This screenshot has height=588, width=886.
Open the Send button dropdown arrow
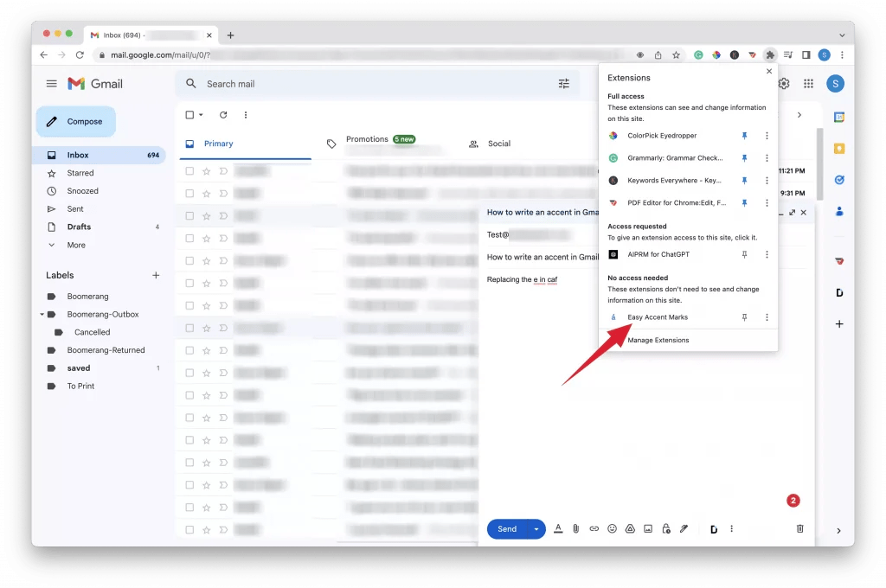[x=535, y=528]
